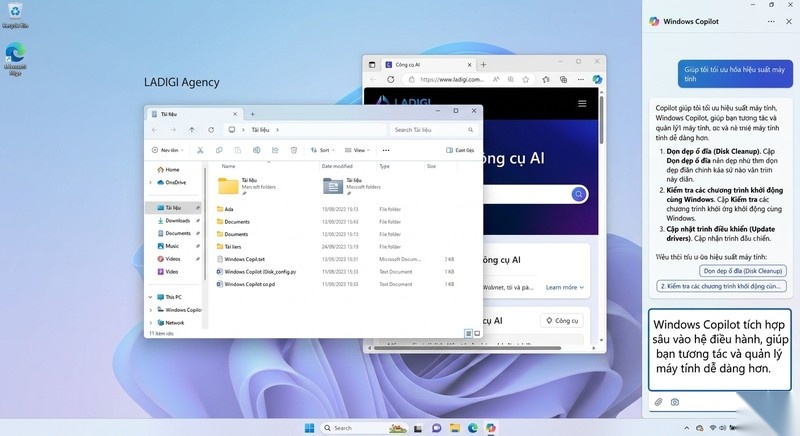Click Kiểm tra các chương trình suggestion button
800x436 pixels.
(x=721, y=286)
